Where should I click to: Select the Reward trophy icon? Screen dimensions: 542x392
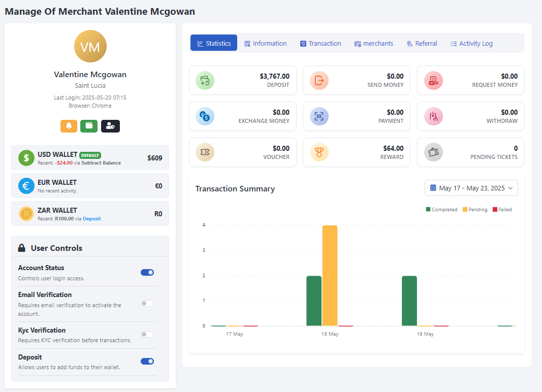(x=319, y=152)
